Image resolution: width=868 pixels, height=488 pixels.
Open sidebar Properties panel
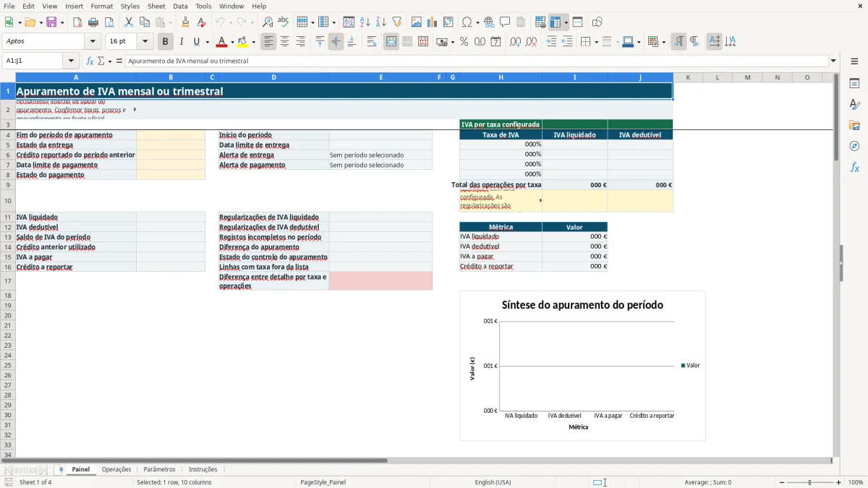[854, 84]
